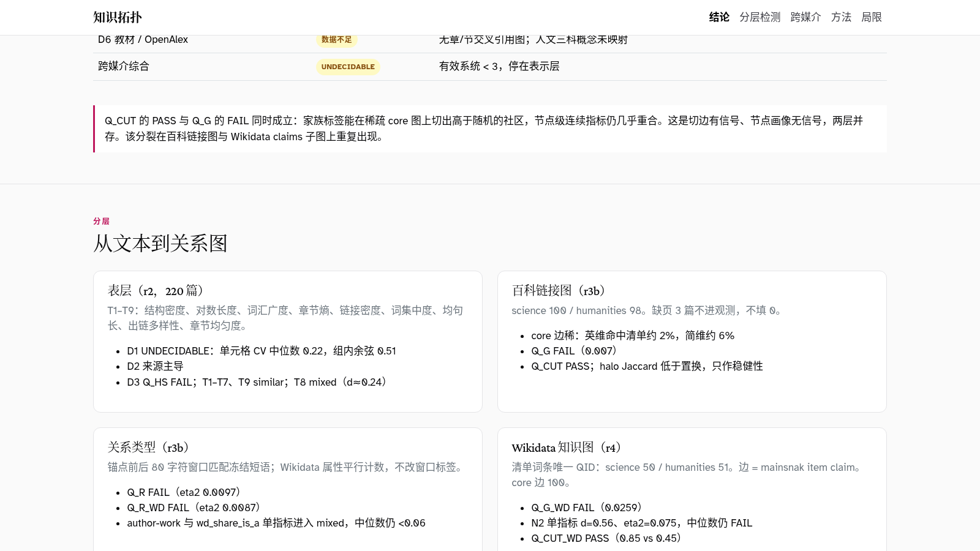This screenshot has width=980, height=551.
Task: Go to the 结论 nav section
Action: pos(719,17)
